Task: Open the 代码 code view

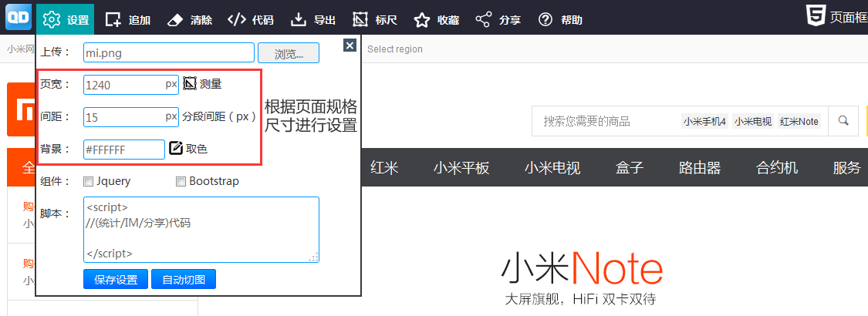Action: [251, 20]
